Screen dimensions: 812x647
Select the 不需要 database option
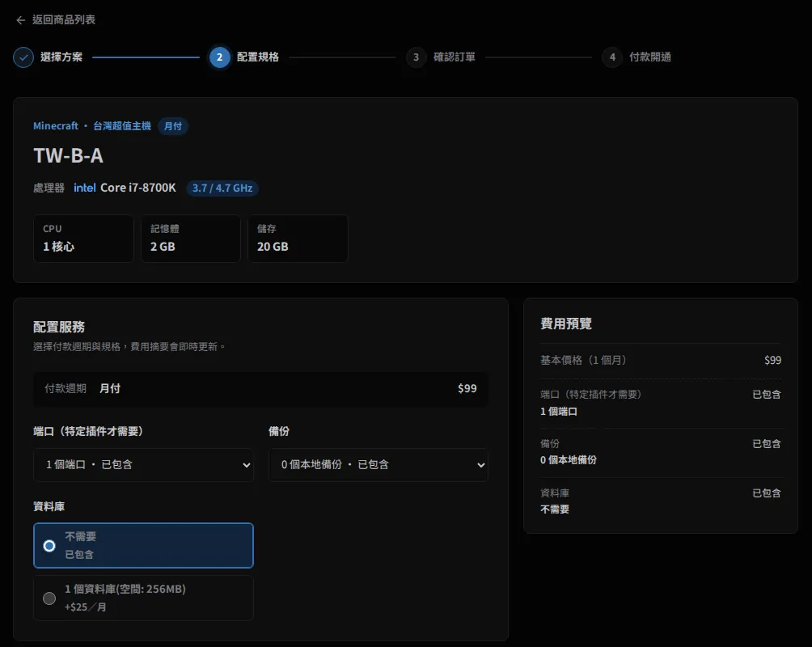(143, 545)
